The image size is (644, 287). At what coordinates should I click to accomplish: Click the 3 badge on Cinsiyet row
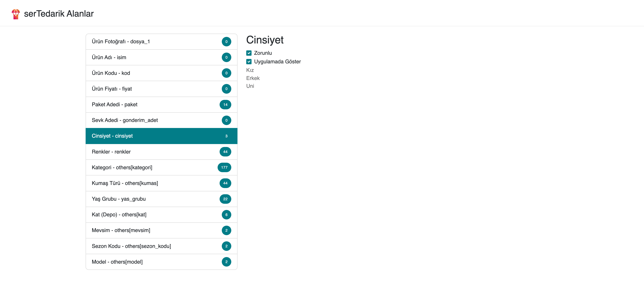pos(226,136)
